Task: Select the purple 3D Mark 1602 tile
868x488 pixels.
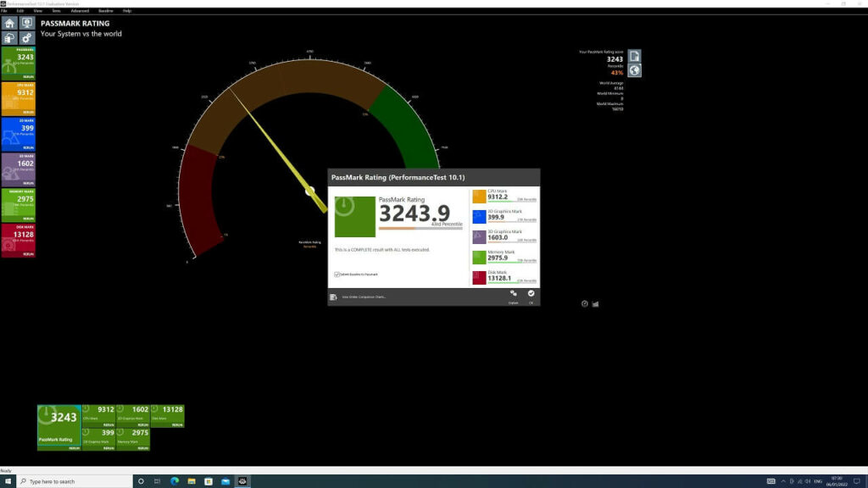Action: pos(19,169)
